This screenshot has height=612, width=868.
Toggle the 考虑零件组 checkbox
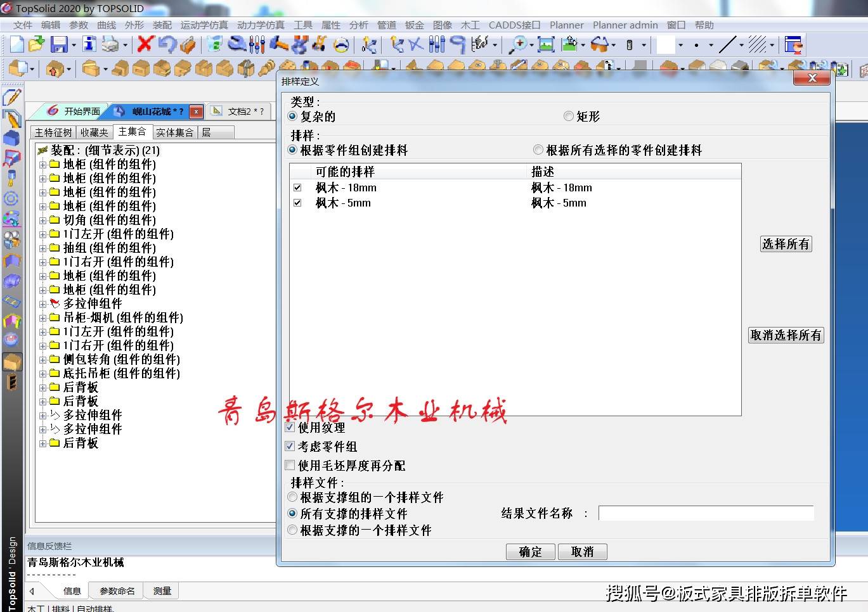coord(290,446)
